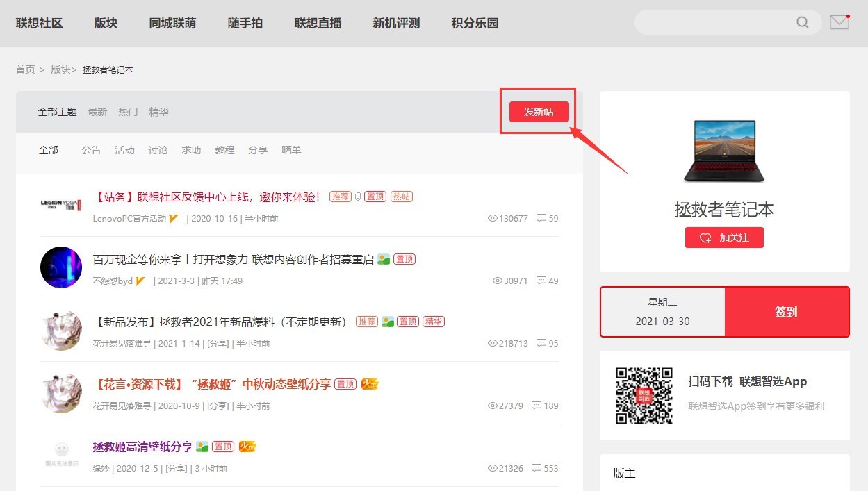868x491 pixels.
Task: Click the eye icon next to 218713 views
Action: (x=493, y=343)
